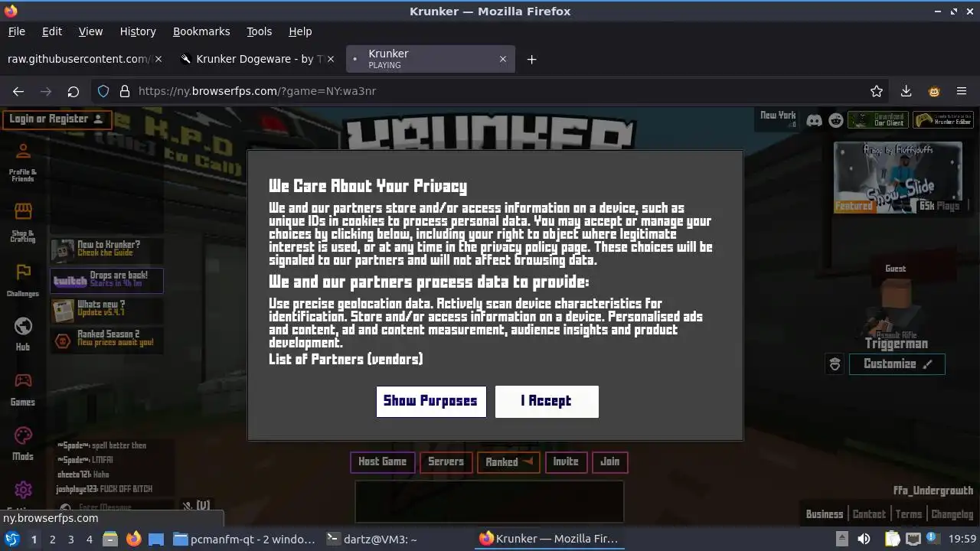Image resolution: width=980 pixels, height=551 pixels.
Task: Open the Krunker Editor banner
Action: coord(943,120)
